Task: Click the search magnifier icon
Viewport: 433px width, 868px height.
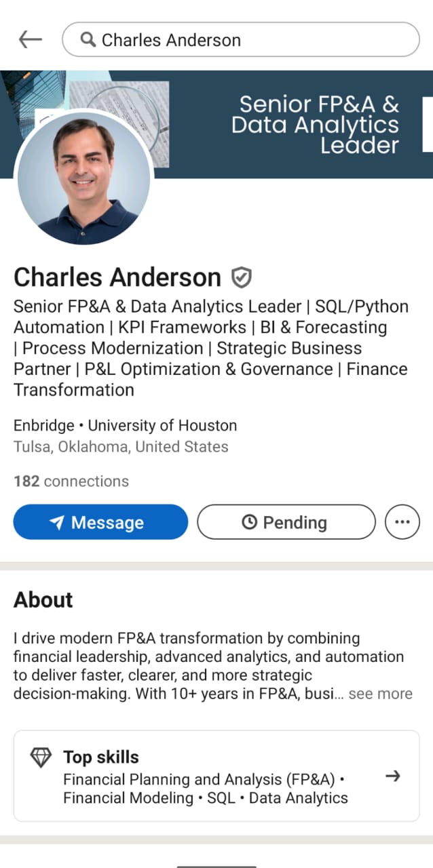Action: pyautogui.click(x=88, y=40)
